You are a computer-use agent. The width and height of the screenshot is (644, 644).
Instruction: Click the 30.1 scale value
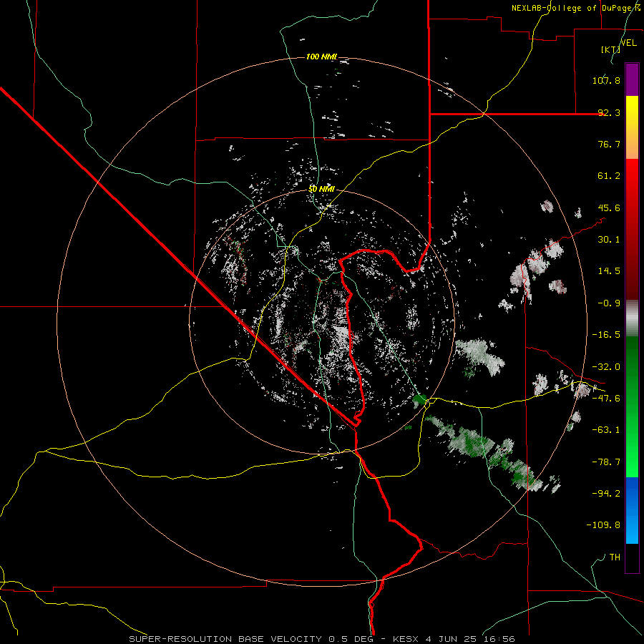pyautogui.click(x=609, y=240)
